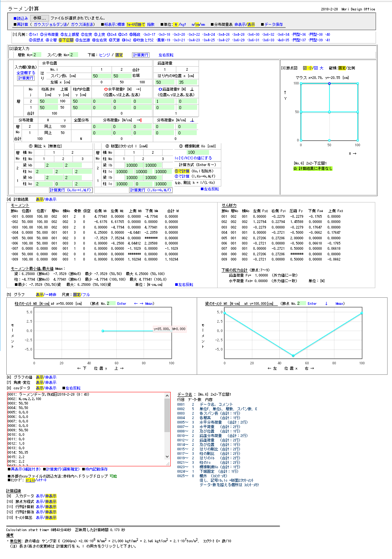Image resolution: width=392 pixels, height=559 pixels.
Task: Click Mmax in the 梁のモーメント graph header
Action: click(x=340, y=304)
